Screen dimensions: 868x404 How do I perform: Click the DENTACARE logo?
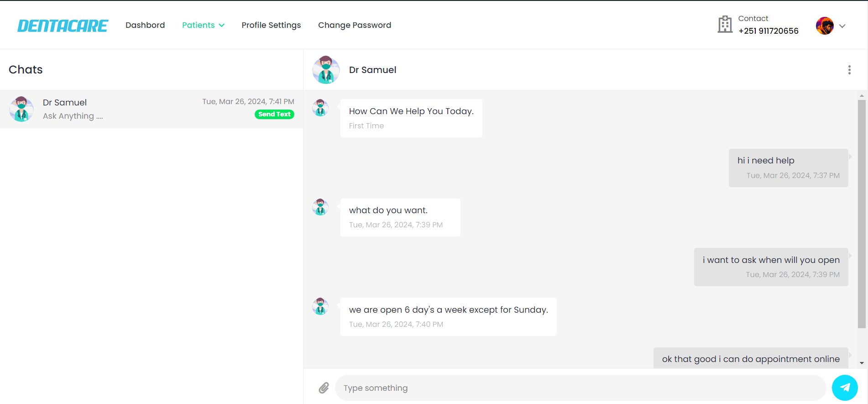tap(63, 26)
